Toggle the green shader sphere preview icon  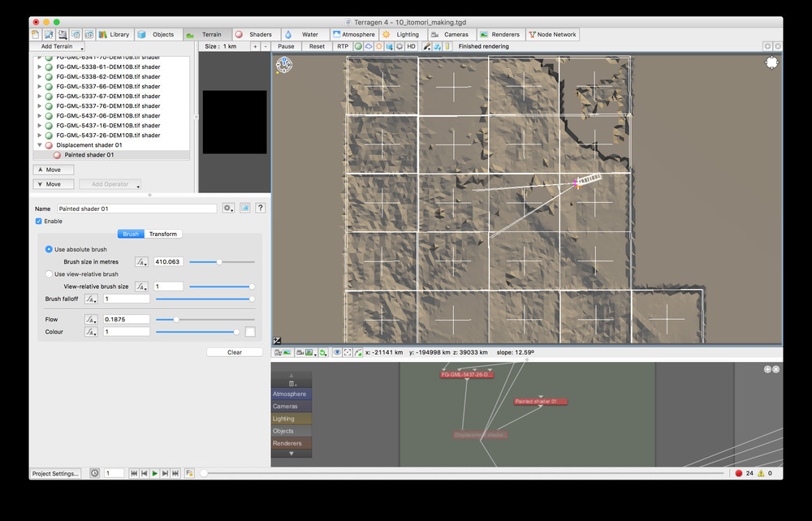coord(358,46)
